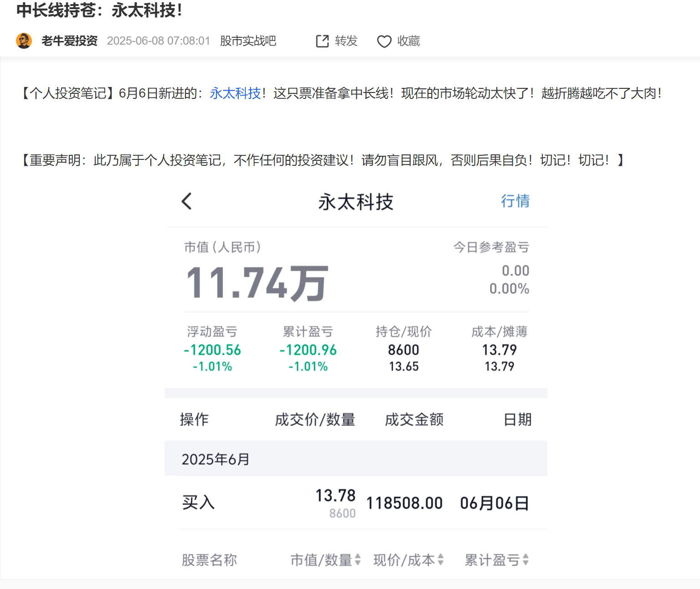Click today's percent value 0.00%
The height and width of the screenshot is (589, 700).
point(509,288)
